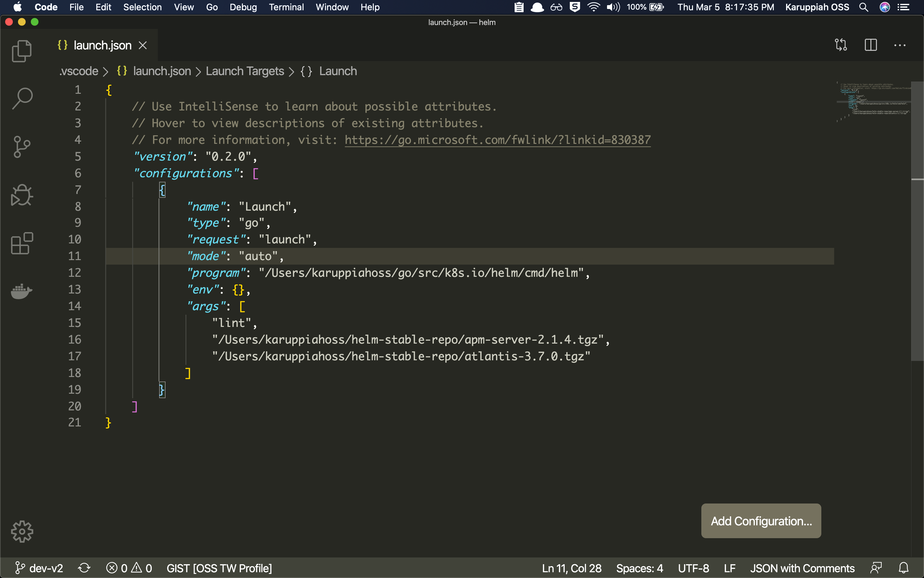This screenshot has height=578, width=924.
Task: Open the Manage gear menu
Action: click(x=22, y=531)
